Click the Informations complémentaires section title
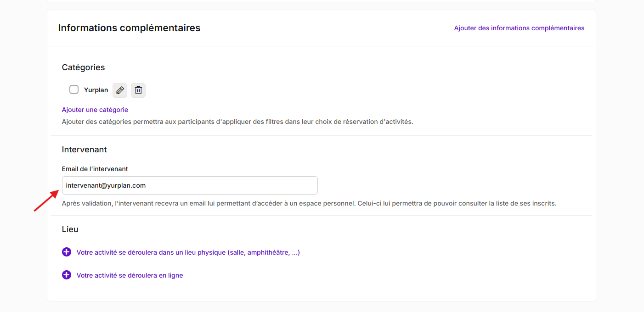 [129, 28]
